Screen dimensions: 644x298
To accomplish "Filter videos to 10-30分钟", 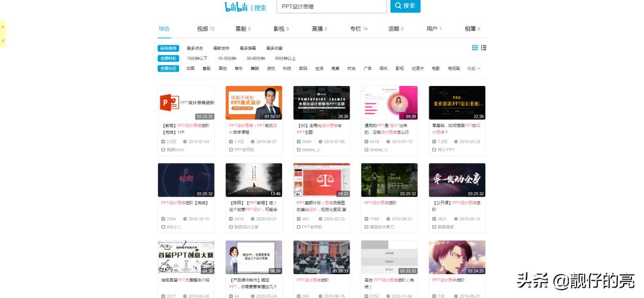I will click(x=227, y=59).
